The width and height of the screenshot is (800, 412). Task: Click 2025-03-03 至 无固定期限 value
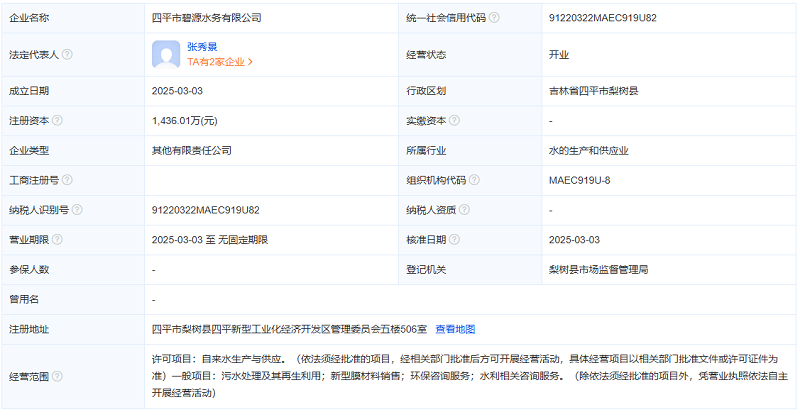click(210, 240)
